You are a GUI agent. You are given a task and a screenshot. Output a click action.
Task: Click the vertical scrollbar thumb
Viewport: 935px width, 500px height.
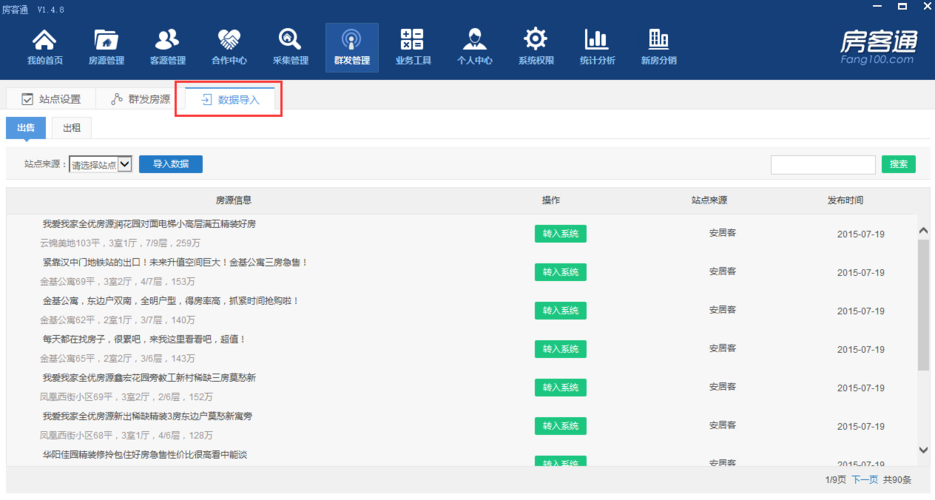924,305
